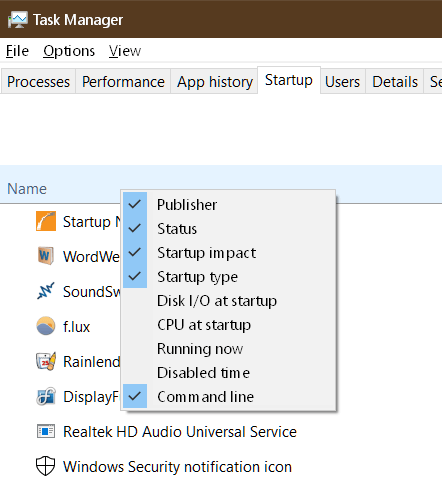Click the Realtek HD Audio service icon
Image resolution: width=442 pixels, height=479 pixels.
pos(46,431)
